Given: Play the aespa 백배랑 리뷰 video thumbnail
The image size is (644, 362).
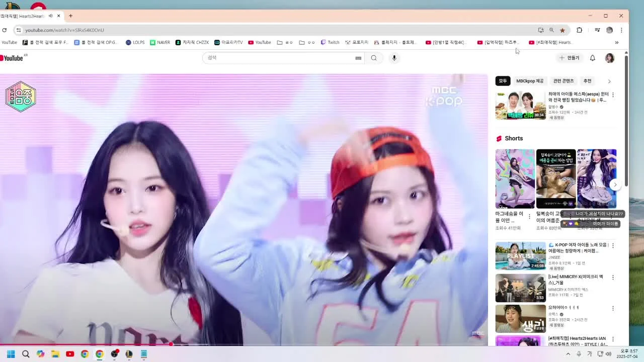Looking at the screenshot, I should (520, 105).
